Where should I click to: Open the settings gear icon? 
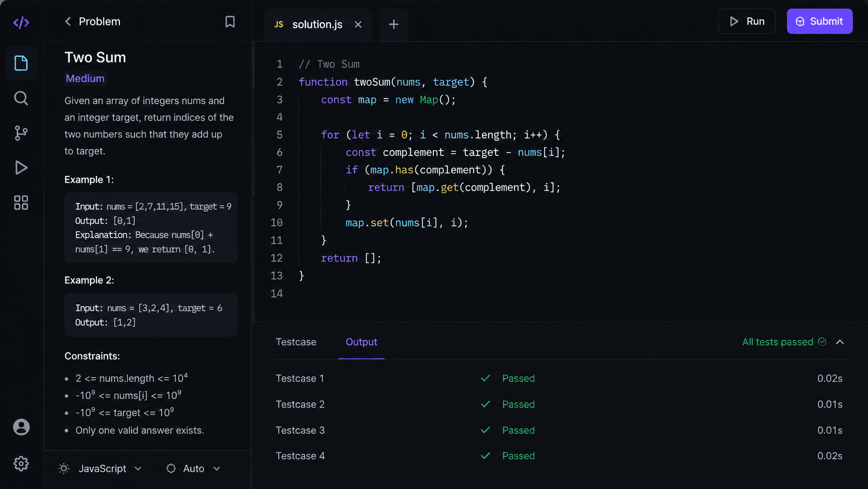pyautogui.click(x=21, y=464)
